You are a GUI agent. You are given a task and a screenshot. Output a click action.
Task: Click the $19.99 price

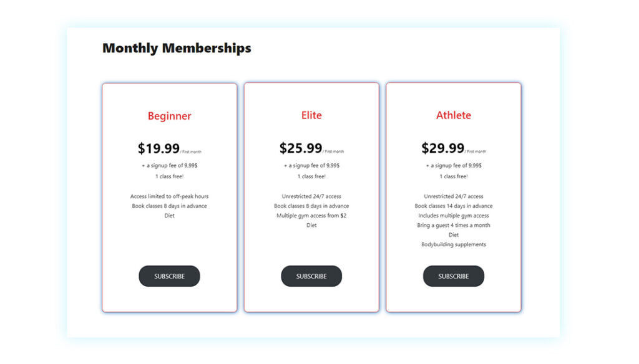pos(159,148)
